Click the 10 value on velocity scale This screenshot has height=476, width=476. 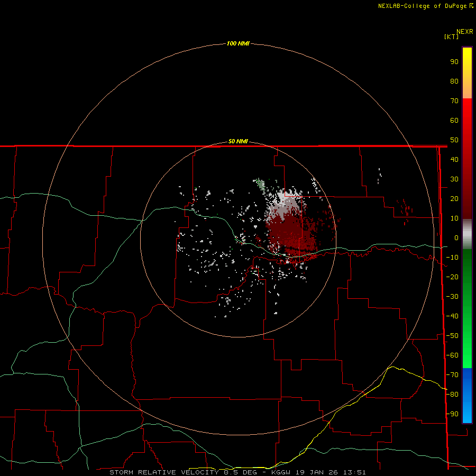pyautogui.click(x=454, y=218)
